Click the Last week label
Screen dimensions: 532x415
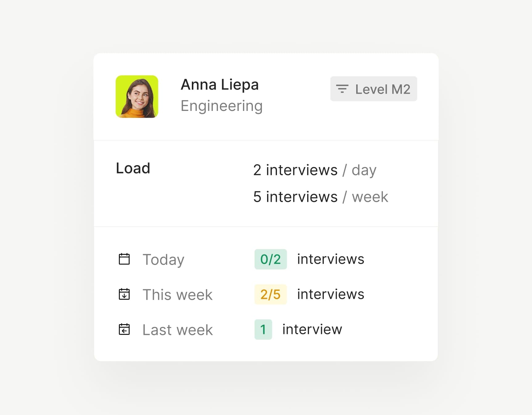coord(178,330)
